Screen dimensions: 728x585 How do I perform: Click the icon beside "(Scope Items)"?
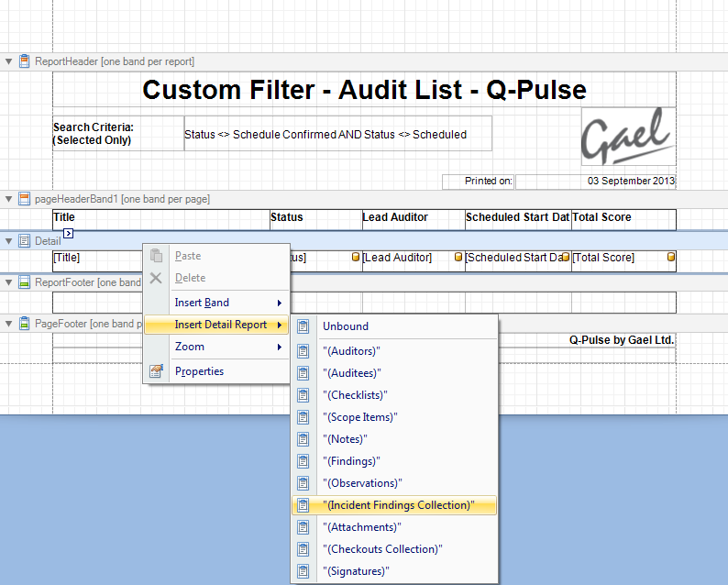point(303,417)
